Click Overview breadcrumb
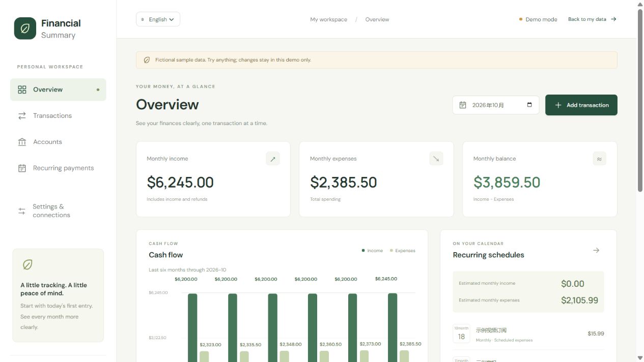The height and width of the screenshot is (362, 644). (x=377, y=19)
